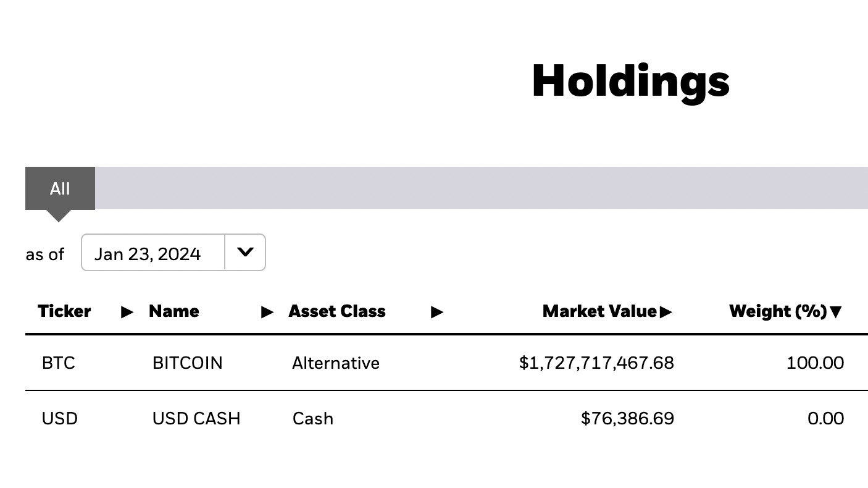Select the BITCOIN name cell
The width and height of the screenshot is (868, 488).
pyautogui.click(x=188, y=363)
